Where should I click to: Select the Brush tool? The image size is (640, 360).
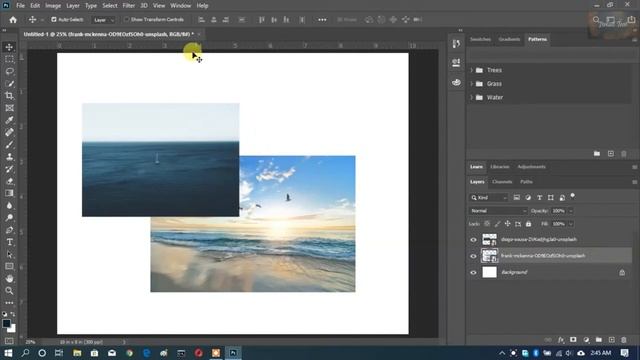(9, 144)
